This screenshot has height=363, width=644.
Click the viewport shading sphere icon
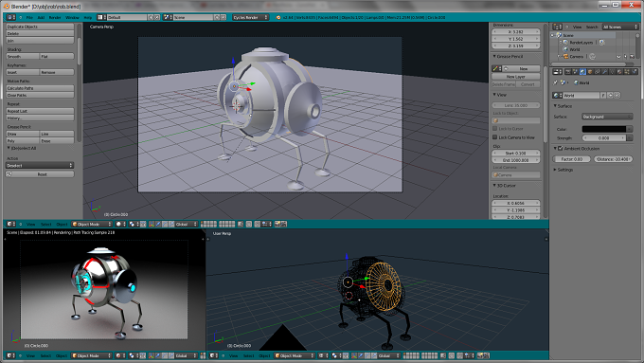tap(118, 224)
